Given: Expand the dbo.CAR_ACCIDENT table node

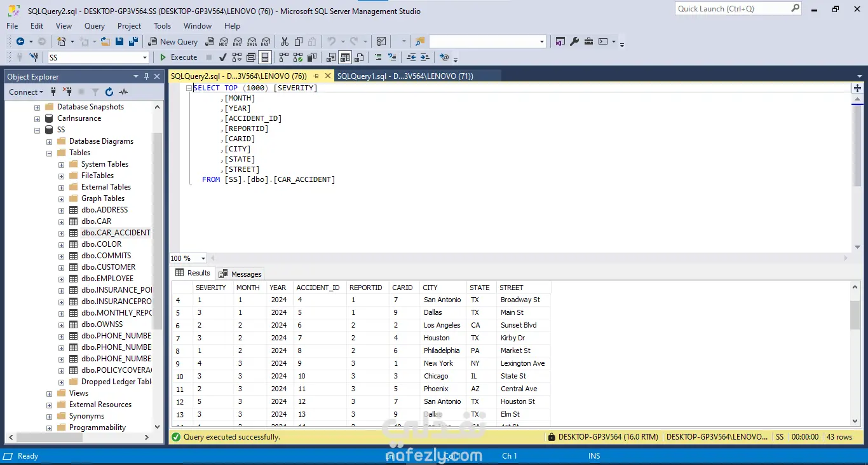Looking at the screenshot, I should [x=61, y=233].
